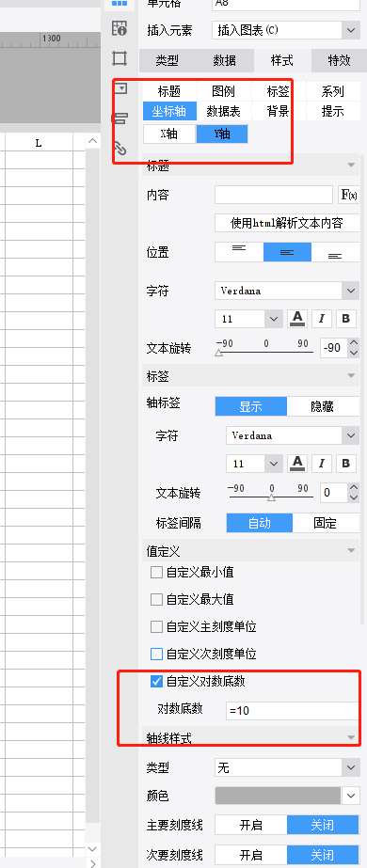Image resolution: width=367 pixels, height=868 pixels.
Task: Toggle bold for axis label font
Action: click(x=346, y=463)
